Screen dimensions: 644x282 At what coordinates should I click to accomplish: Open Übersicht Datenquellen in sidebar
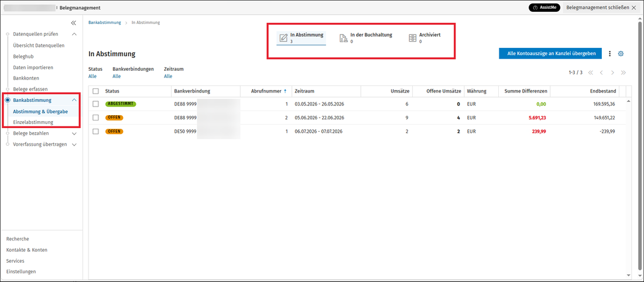coord(39,46)
